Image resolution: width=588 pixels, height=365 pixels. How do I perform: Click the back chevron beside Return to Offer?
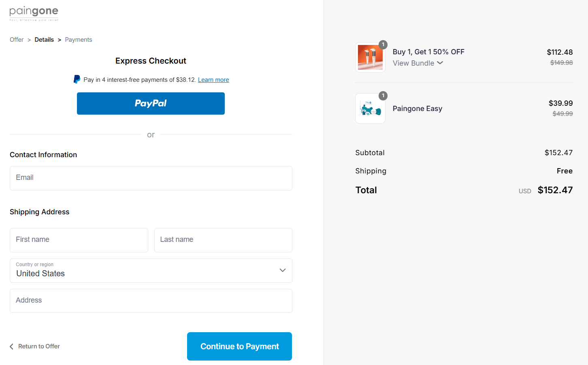coord(11,346)
